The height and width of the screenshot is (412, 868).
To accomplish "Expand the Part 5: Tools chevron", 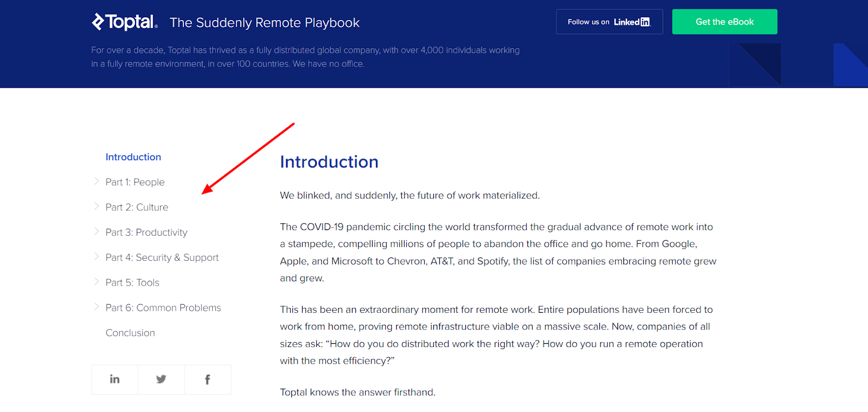I will point(96,282).
